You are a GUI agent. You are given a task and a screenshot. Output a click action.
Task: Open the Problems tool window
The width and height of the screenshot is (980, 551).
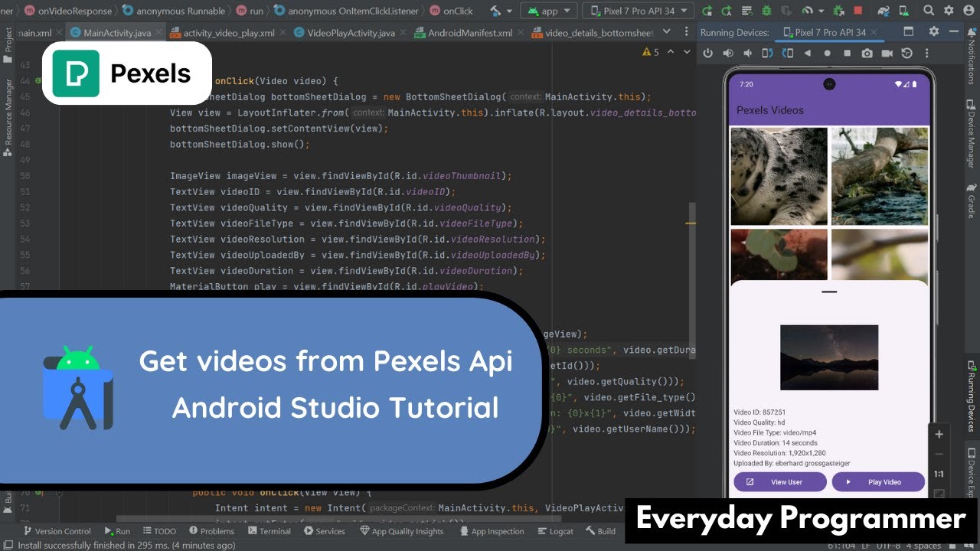211,531
